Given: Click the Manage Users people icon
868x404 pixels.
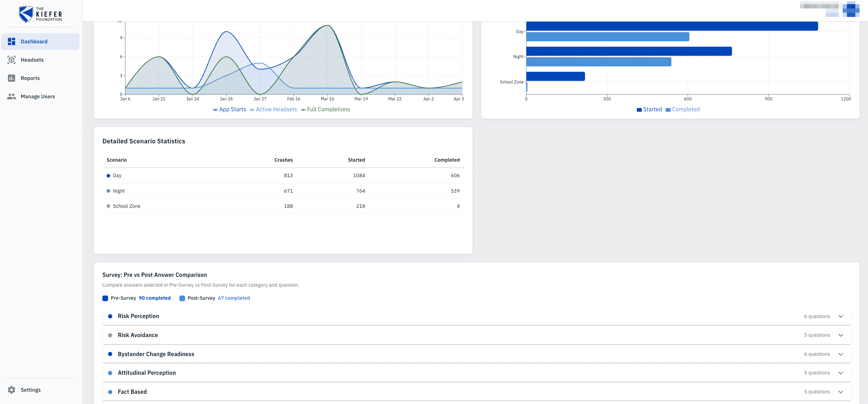Looking at the screenshot, I should coord(12,97).
